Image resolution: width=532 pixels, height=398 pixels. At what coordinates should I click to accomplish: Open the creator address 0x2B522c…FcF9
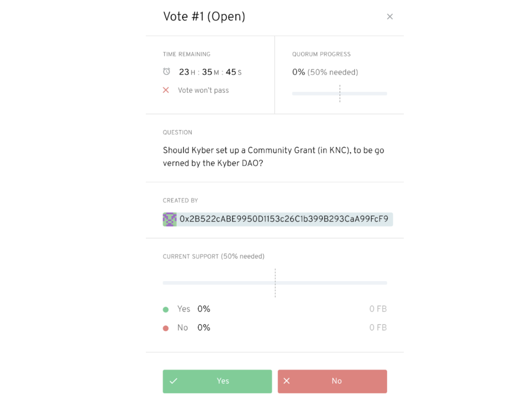coord(284,219)
